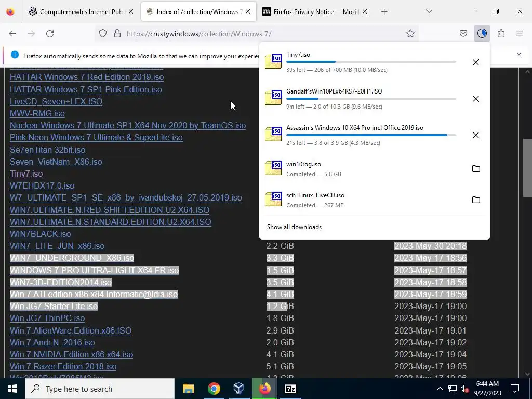Open 7-Zip from the taskbar

290,389
